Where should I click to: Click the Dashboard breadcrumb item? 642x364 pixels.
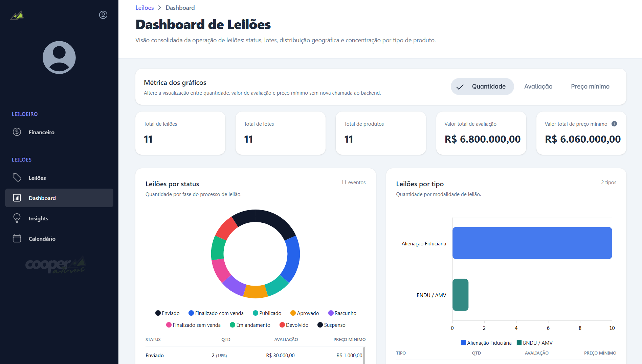tap(180, 8)
